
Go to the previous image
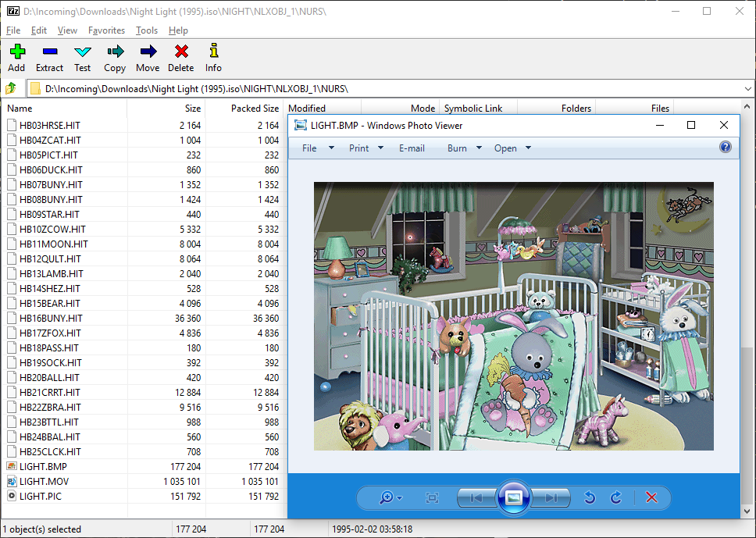[476, 497]
